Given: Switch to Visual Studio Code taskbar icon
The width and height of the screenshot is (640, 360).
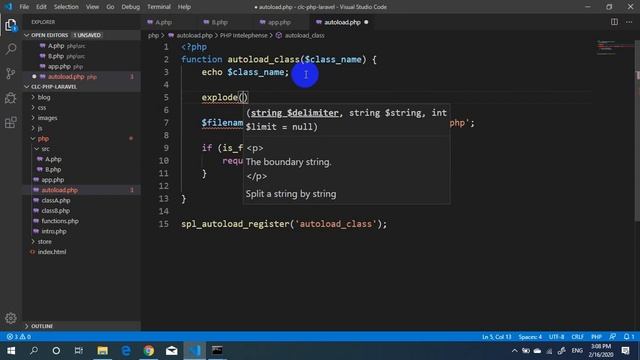Looking at the screenshot, I should coord(195,351).
